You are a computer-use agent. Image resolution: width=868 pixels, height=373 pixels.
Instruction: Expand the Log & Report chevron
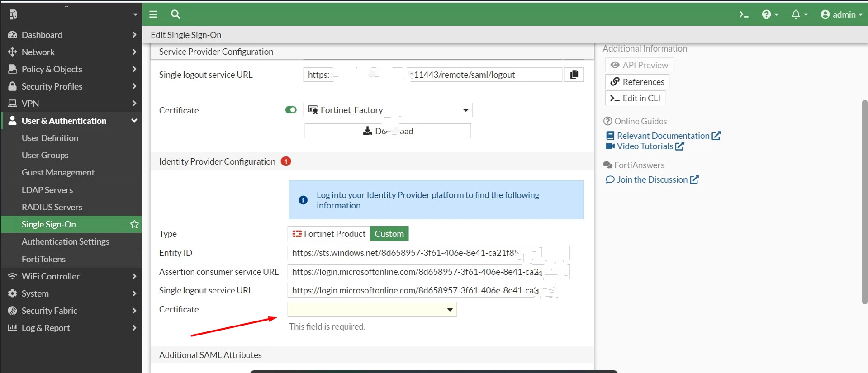click(134, 328)
